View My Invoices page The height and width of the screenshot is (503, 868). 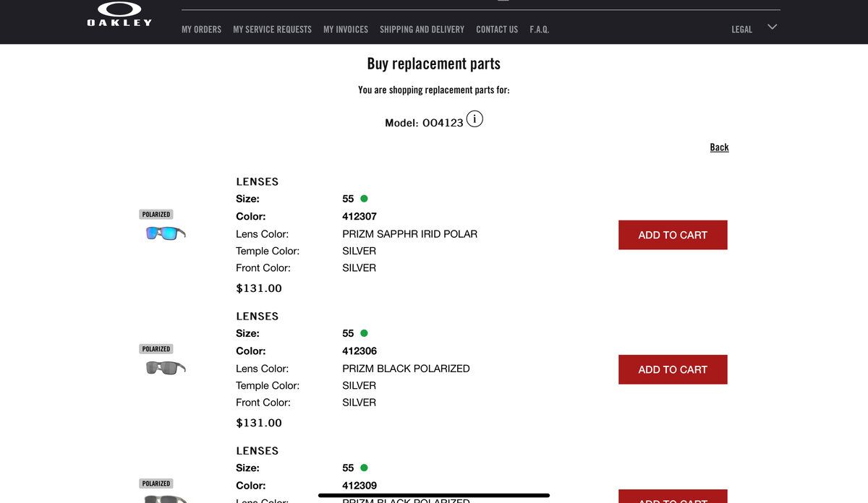click(x=346, y=30)
